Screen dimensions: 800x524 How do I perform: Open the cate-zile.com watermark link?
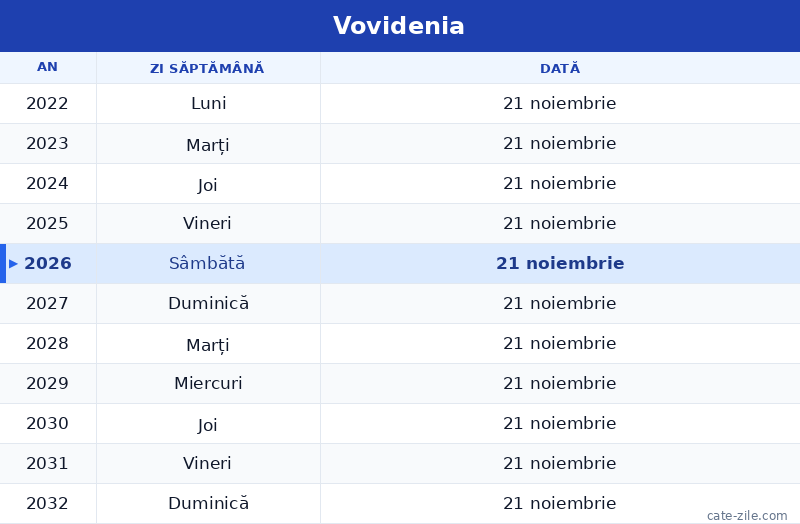(x=747, y=516)
